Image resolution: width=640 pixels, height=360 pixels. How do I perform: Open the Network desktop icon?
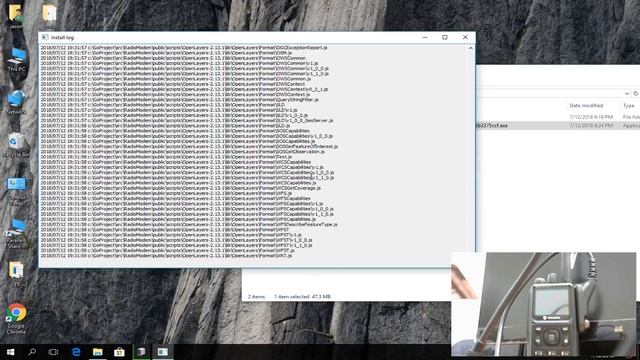[x=17, y=102]
